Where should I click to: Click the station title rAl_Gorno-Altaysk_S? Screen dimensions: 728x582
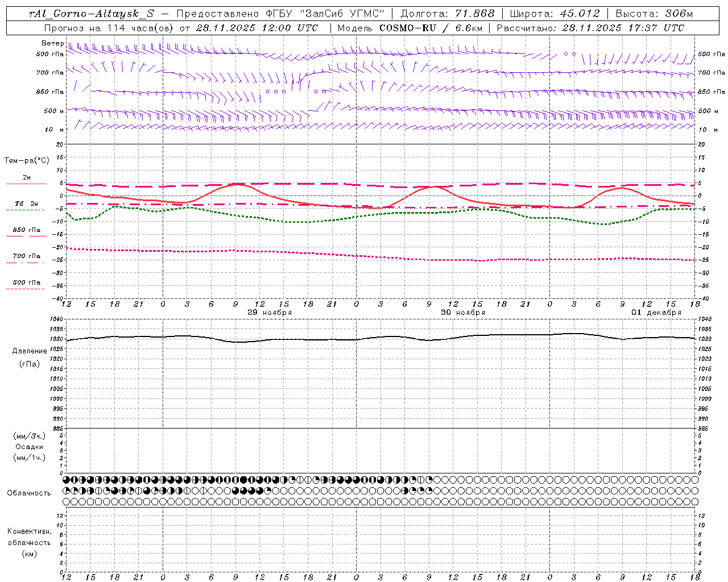coord(92,14)
